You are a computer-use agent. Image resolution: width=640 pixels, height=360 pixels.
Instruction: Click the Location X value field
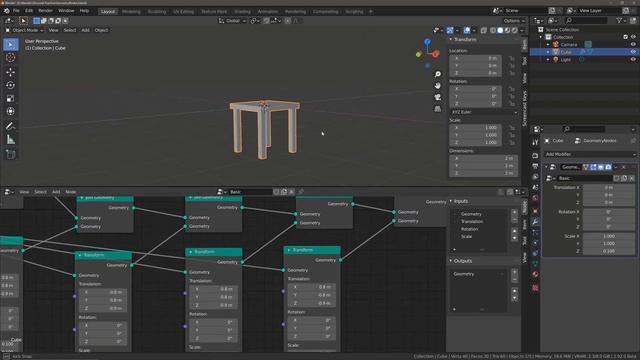(x=476, y=58)
